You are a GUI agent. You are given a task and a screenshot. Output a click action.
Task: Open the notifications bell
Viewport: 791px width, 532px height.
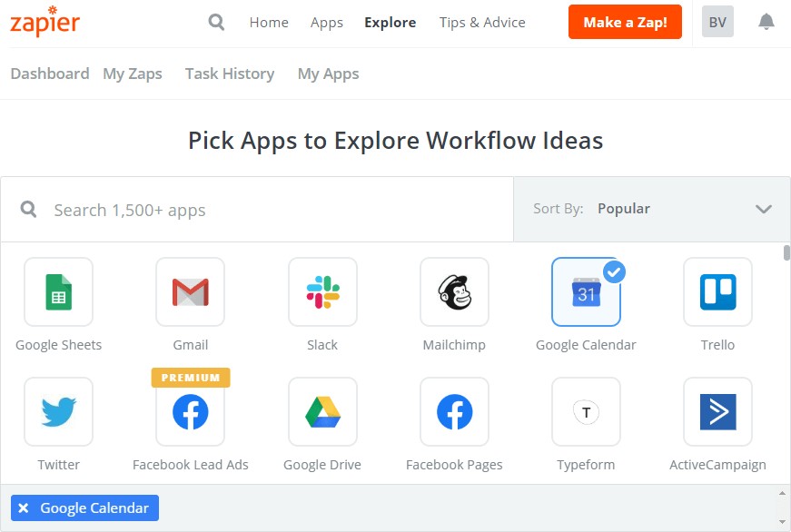(766, 22)
